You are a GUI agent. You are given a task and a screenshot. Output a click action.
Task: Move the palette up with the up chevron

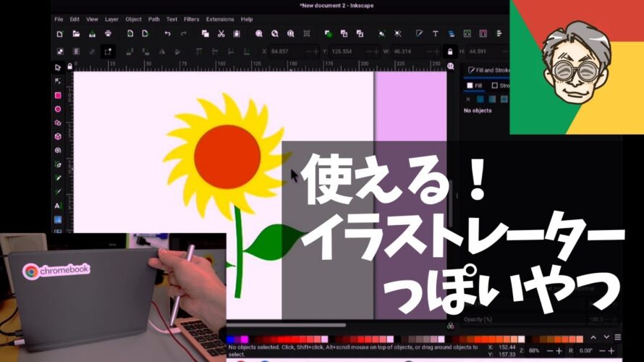(593, 337)
